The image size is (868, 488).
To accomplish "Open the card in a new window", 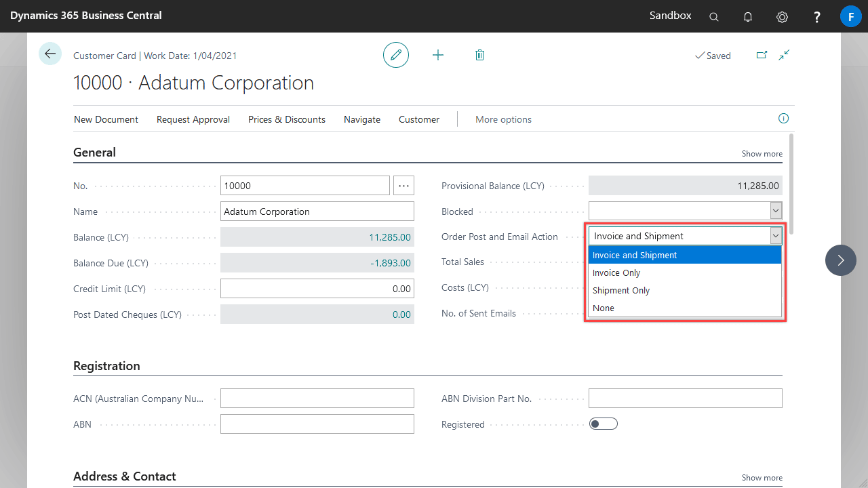I will [762, 55].
